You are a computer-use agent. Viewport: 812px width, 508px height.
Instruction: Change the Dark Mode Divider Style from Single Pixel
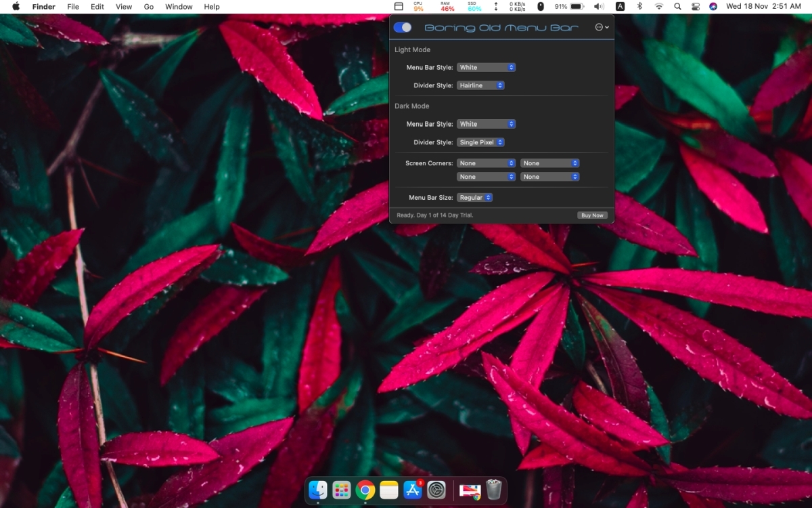click(x=480, y=142)
